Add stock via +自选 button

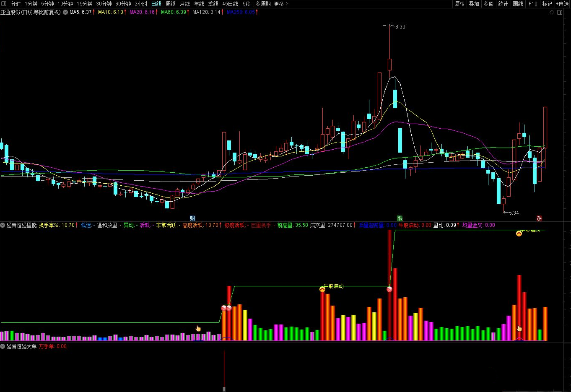click(562, 4)
